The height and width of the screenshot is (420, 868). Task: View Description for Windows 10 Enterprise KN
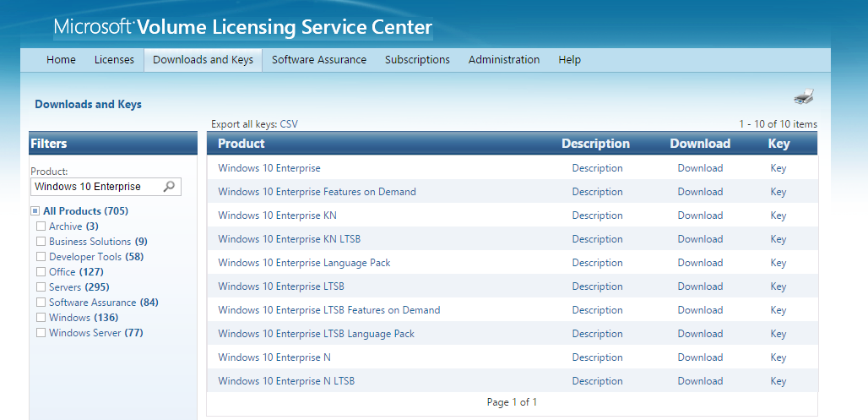pyautogui.click(x=597, y=215)
